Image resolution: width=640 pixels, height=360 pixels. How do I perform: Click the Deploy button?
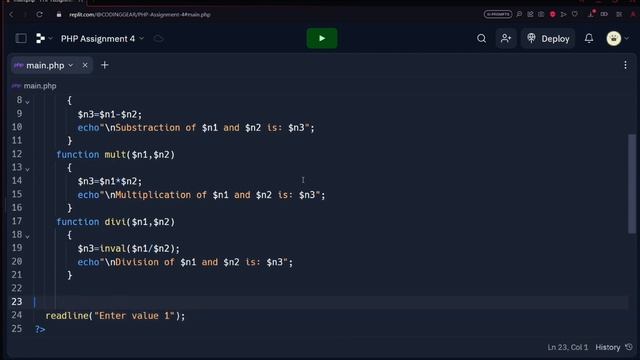548,38
